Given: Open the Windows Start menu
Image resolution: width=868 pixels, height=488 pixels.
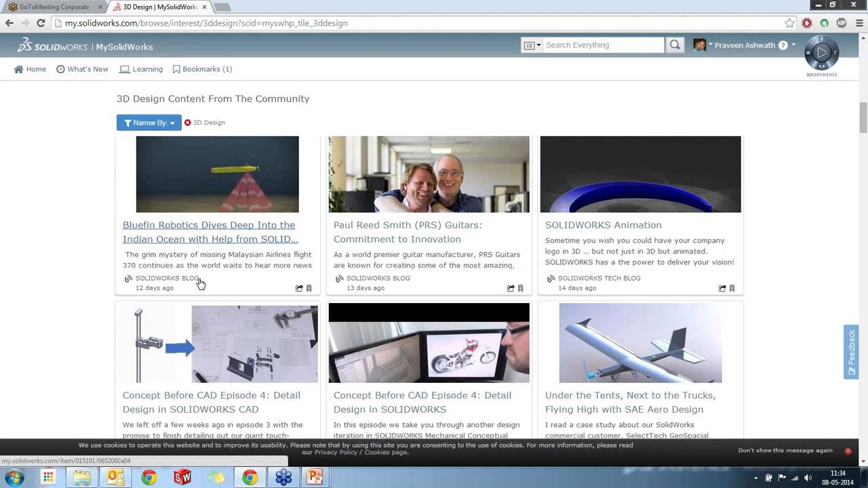Looking at the screenshot, I should [14, 477].
